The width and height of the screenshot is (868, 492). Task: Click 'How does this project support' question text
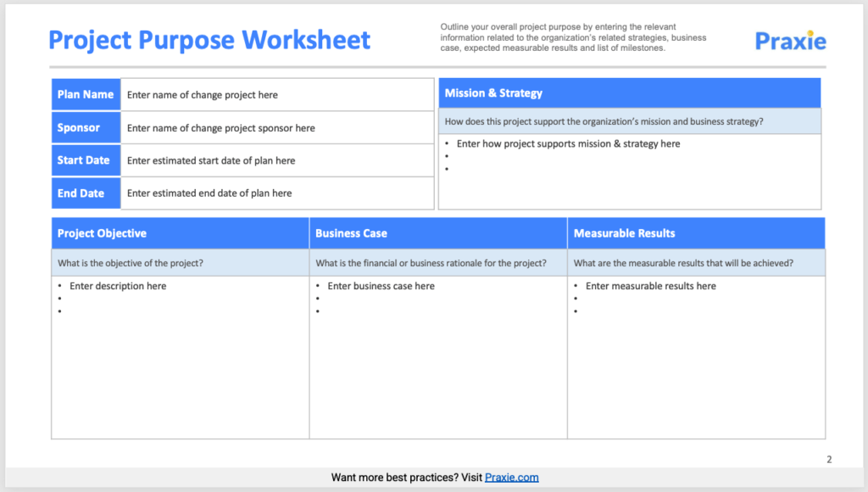point(604,121)
